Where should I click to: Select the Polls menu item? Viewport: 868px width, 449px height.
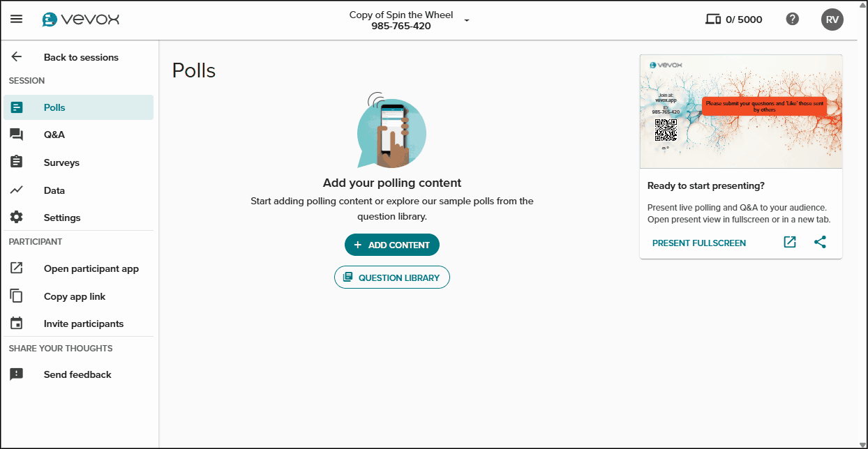56,107
